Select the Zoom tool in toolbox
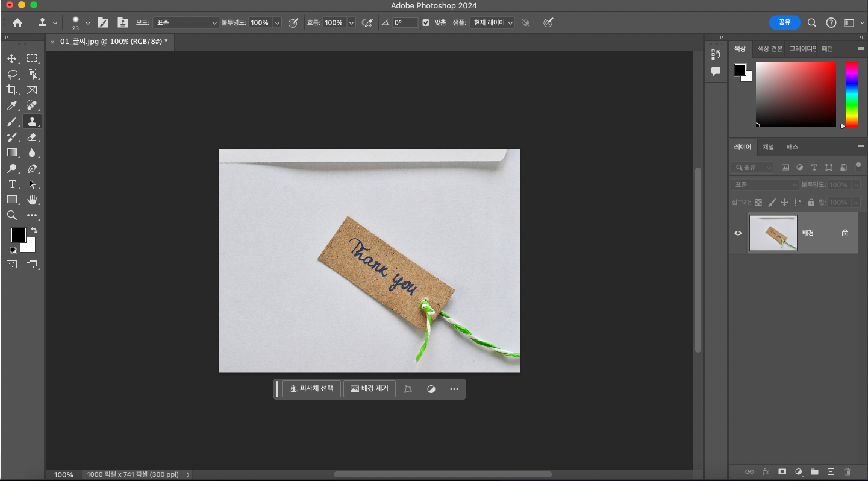The width and height of the screenshot is (868, 481). [x=12, y=215]
